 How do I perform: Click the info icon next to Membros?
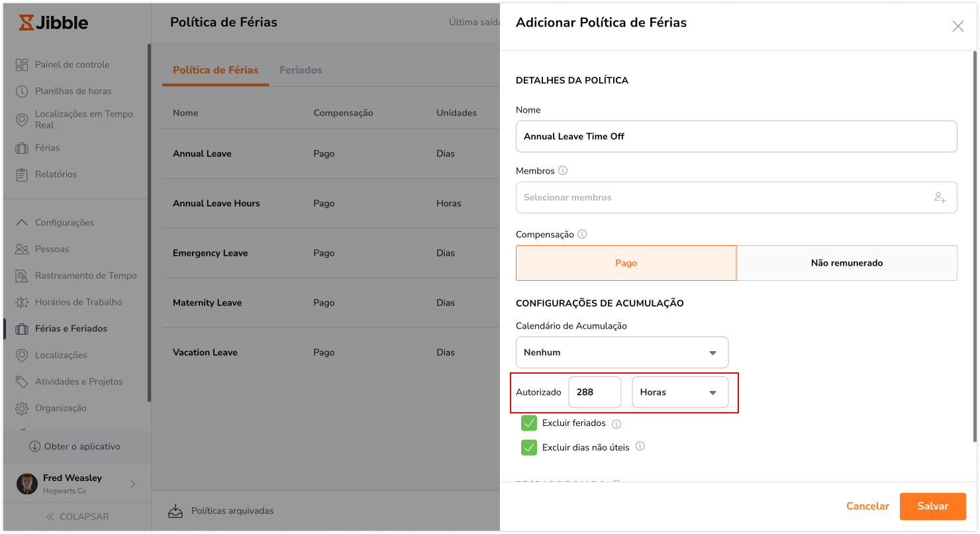[563, 171]
